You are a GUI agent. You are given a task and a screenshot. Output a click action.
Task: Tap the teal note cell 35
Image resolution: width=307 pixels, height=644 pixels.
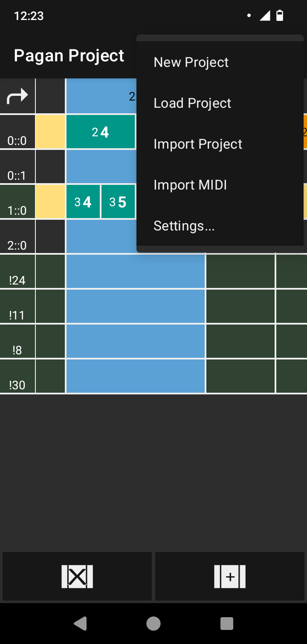point(118,202)
